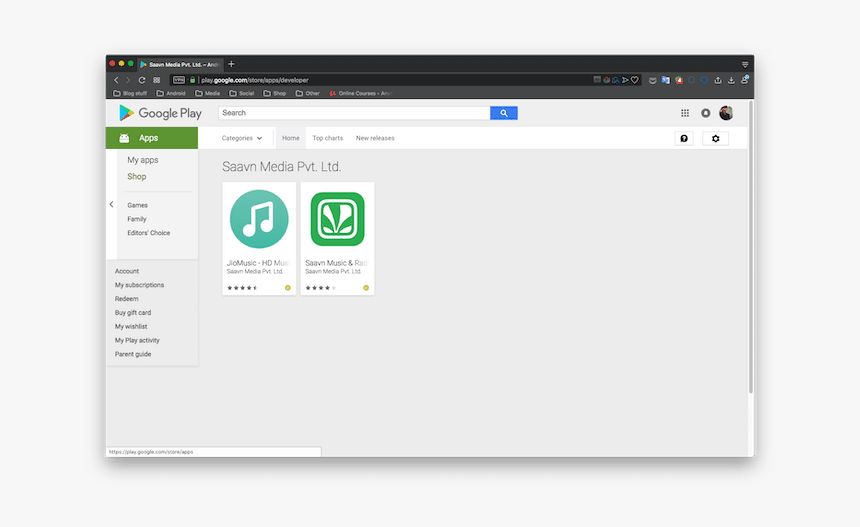The height and width of the screenshot is (527, 860).
Task: Click the Saavn Music star rating
Action: click(320, 288)
